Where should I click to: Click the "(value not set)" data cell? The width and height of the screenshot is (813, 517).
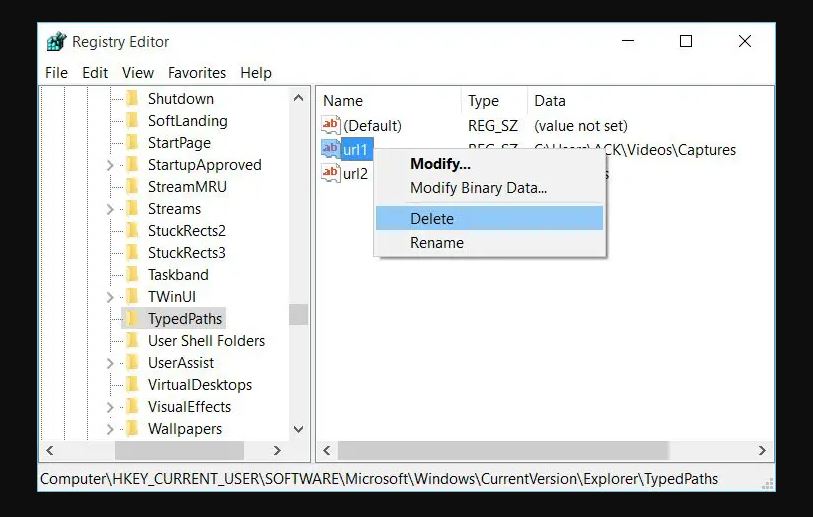point(581,125)
